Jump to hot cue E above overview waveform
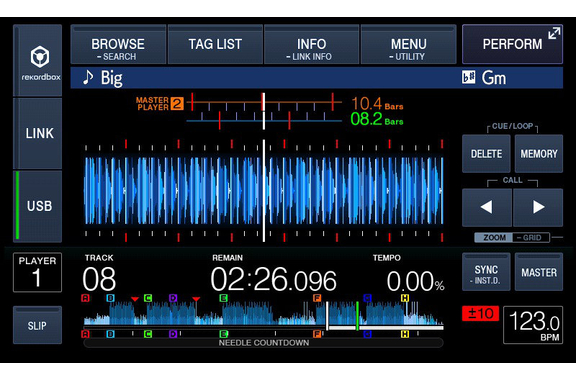The height and width of the screenshot is (380, 576). tap(223, 298)
